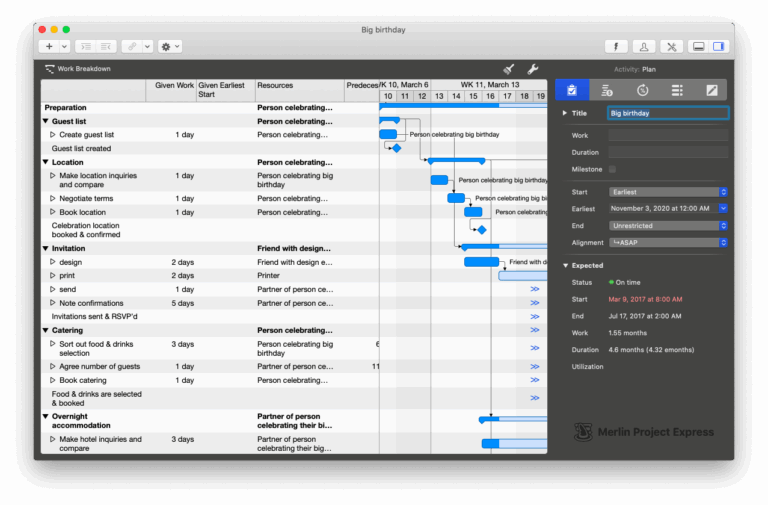The height and width of the screenshot is (505, 768).
Task: Click the offscreen arrow for Book catering
Action: coord(535,380)
